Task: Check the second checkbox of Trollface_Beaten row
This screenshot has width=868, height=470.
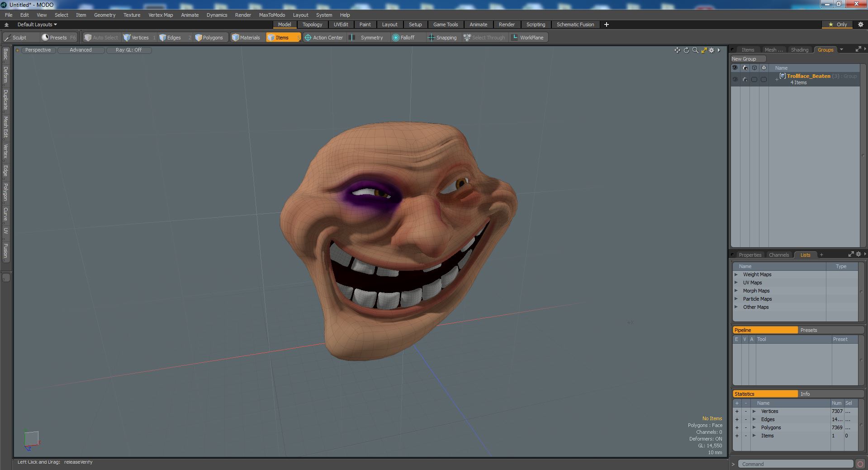Action: (764, 79)
